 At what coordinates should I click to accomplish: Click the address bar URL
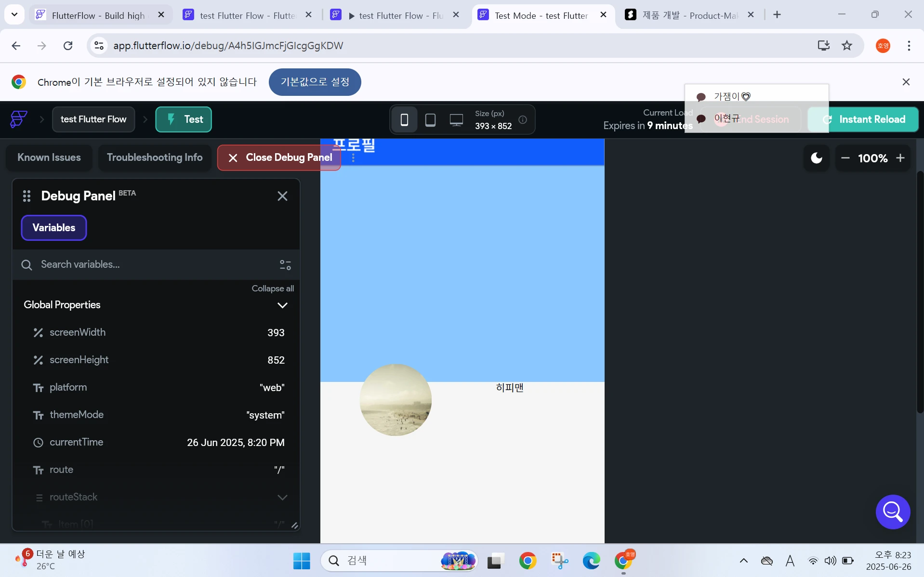(x=228, y=46)
